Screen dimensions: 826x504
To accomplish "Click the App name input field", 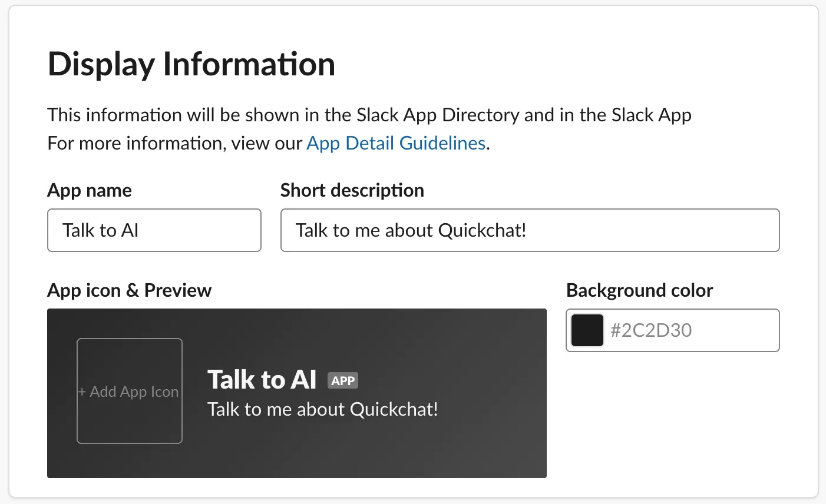I will point(154,230).
